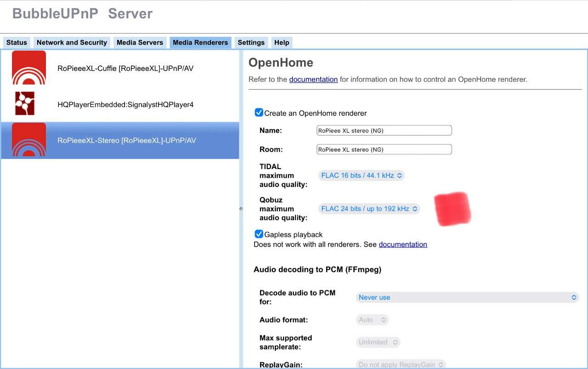The image size is (588, 369).
Task: Open the Audio format Auto dropdown
Action: click(372, 320)
